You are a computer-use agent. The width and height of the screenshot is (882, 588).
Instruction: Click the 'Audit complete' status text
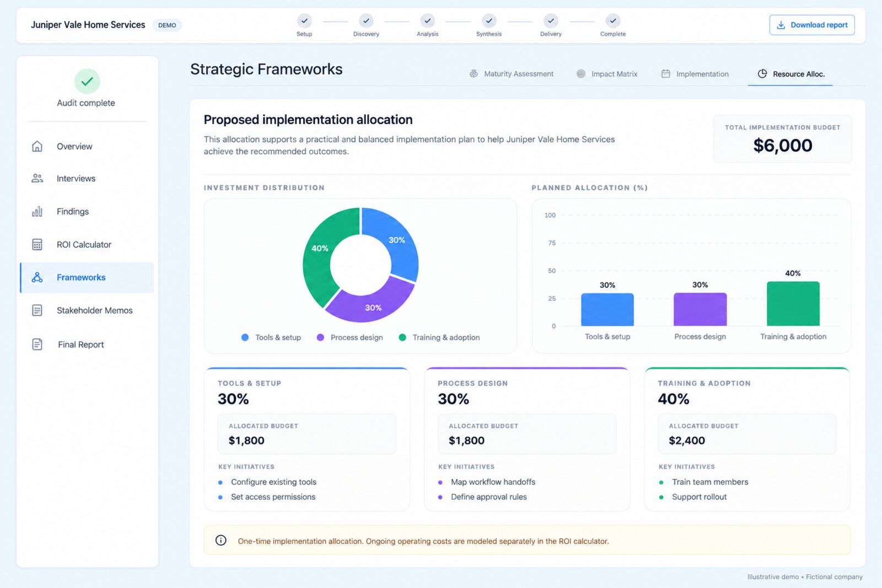coord(86,103)
